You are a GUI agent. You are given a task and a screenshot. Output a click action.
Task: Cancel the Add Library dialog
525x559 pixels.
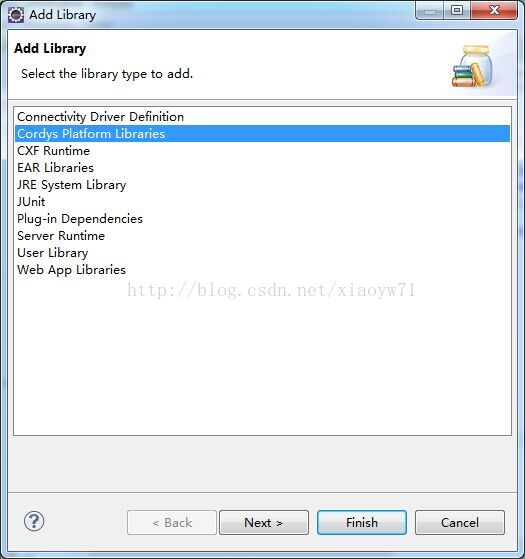460,523
